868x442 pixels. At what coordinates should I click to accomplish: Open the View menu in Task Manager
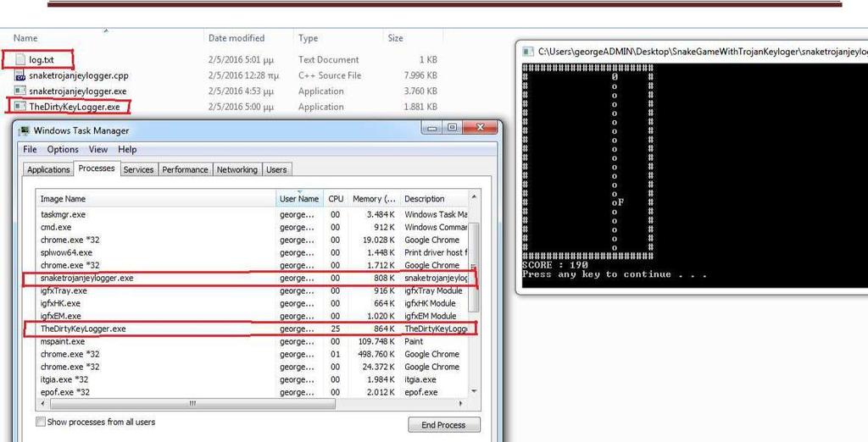coord(98,149)
